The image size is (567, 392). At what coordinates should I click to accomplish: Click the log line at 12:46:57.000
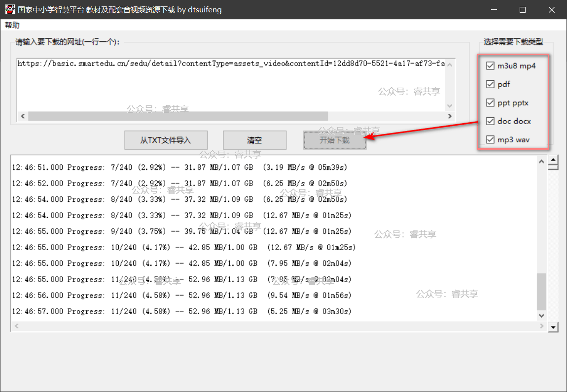point(181,311)
